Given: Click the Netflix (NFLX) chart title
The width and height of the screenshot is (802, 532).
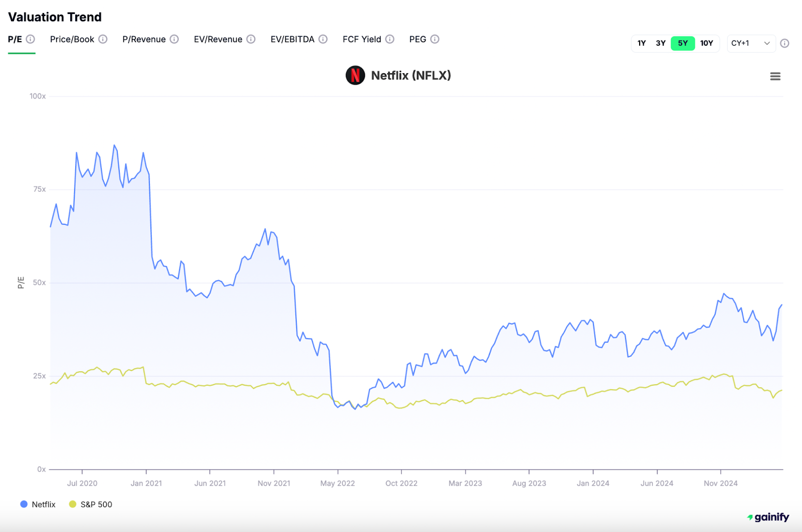Looking at the screenshot, I should (411, 75).
